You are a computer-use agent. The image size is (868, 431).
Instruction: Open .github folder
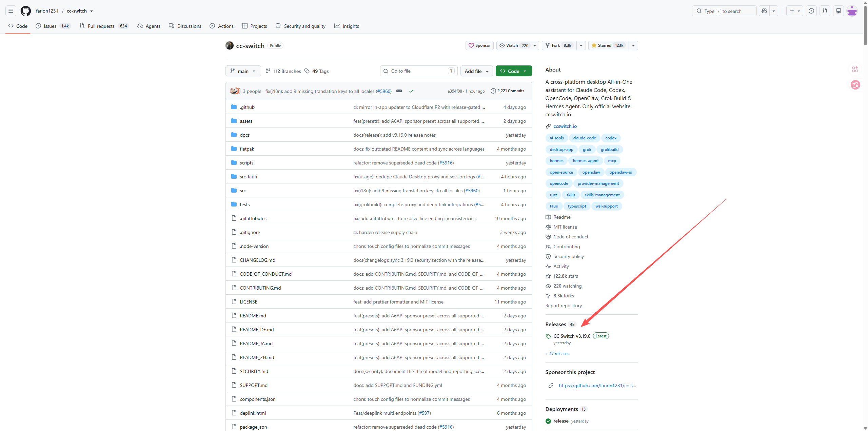click(247, 107)
